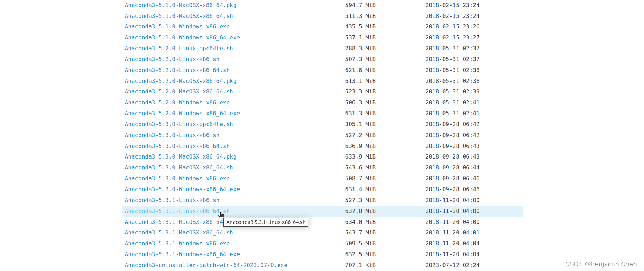The width and height of the screenshot is (644, 271).
Task: Open Anaconda3-5.3.1-MacOSX-x86_64.sh link
Action: click(179, 233)
